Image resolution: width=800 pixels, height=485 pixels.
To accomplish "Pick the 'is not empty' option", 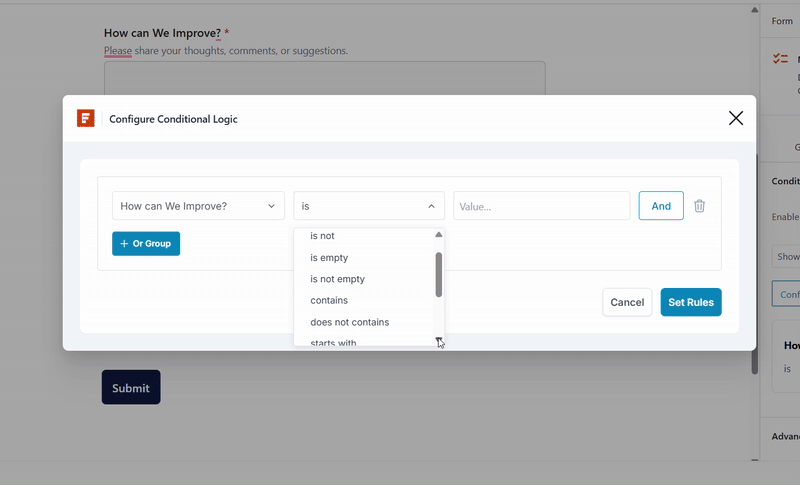I will (x=337, y=279).
